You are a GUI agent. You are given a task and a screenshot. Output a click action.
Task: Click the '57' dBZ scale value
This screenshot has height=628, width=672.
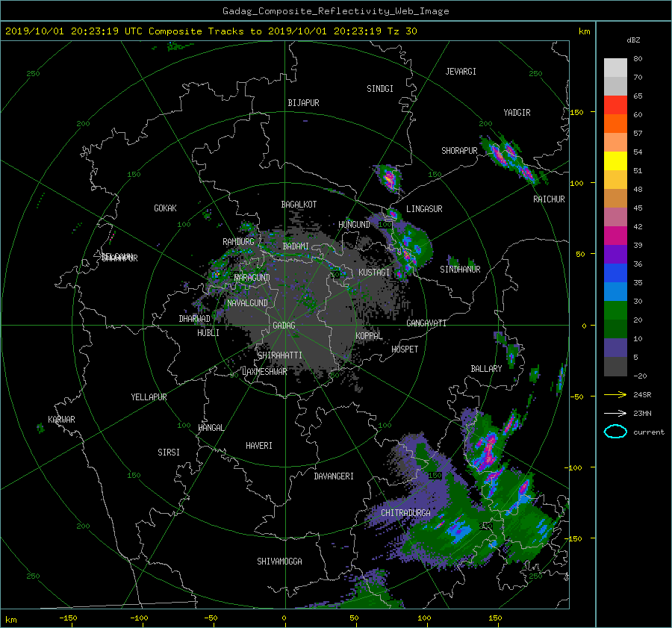coord(638,134)
